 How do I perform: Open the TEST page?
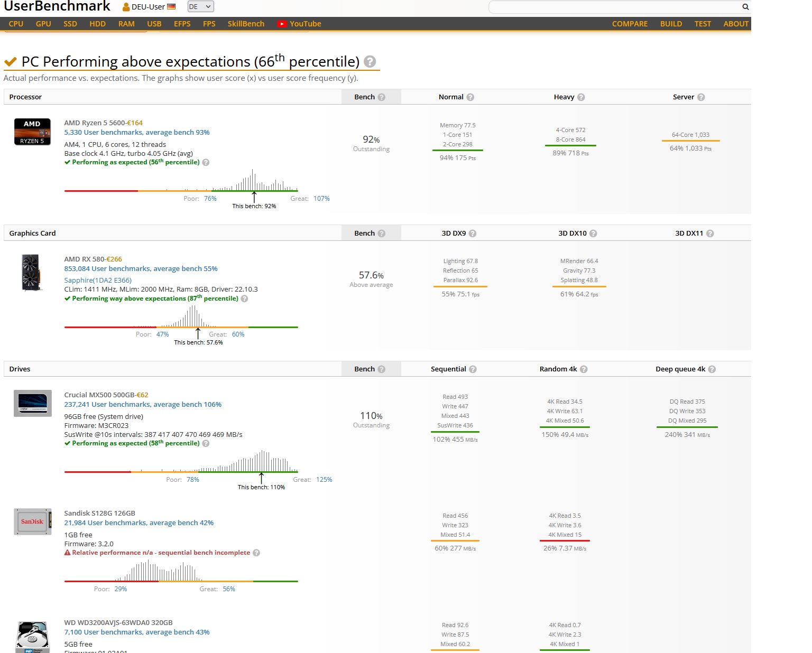(x=703, y=24)
